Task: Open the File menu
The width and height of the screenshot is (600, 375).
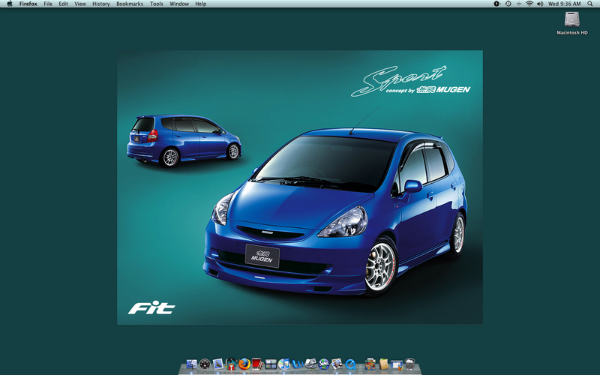Action: pos(48,4)
